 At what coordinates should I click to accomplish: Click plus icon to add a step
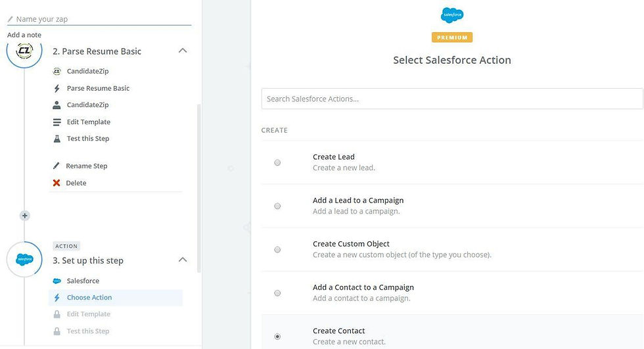(x=25, y=216)
